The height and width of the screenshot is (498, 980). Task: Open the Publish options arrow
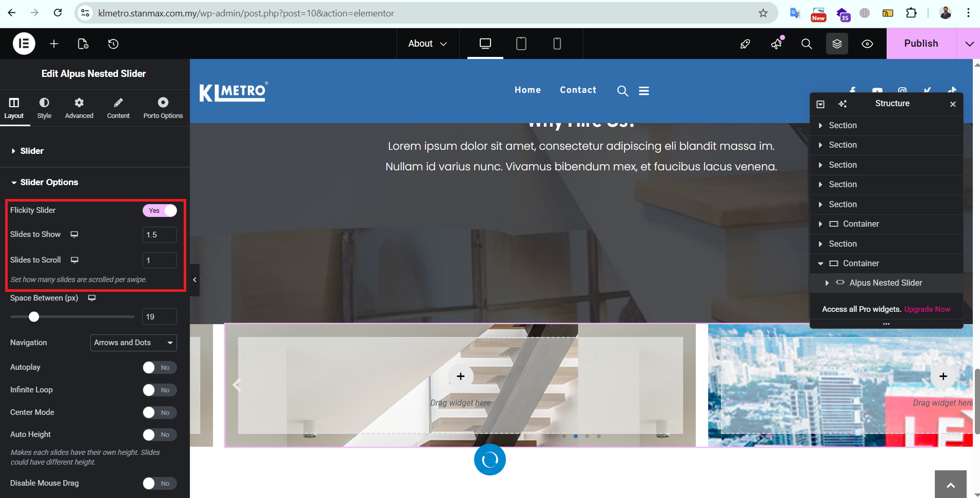click(x=969, y=44)
